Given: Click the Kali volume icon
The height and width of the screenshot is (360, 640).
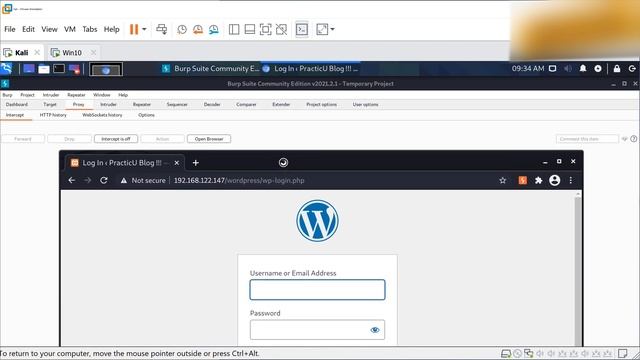Looking at the screenshot, I should [x=568, y=69].
